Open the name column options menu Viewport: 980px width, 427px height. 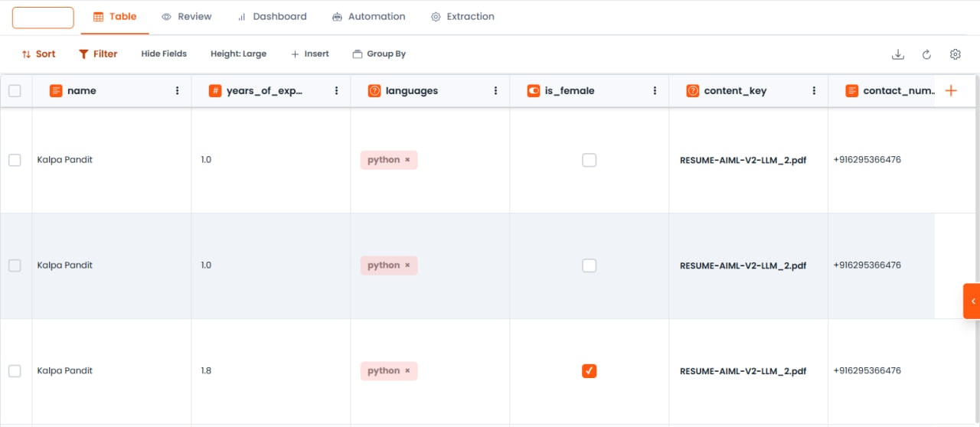(177, 91)
